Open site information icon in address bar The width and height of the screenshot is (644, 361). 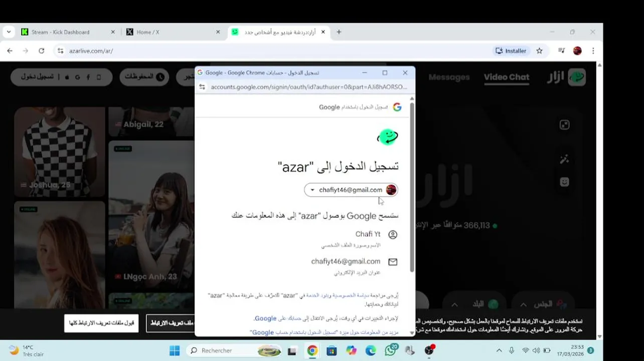pos(61,51)
